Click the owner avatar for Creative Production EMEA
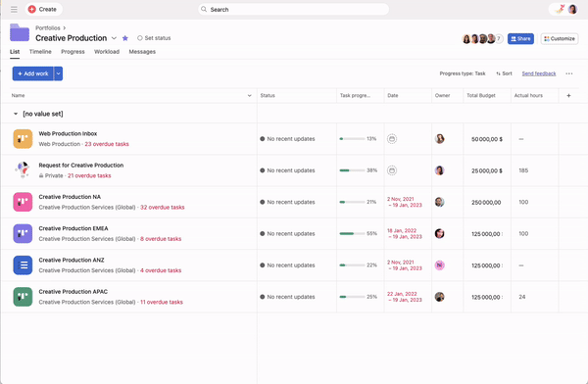588x384 pixels. tap(439, 233)
